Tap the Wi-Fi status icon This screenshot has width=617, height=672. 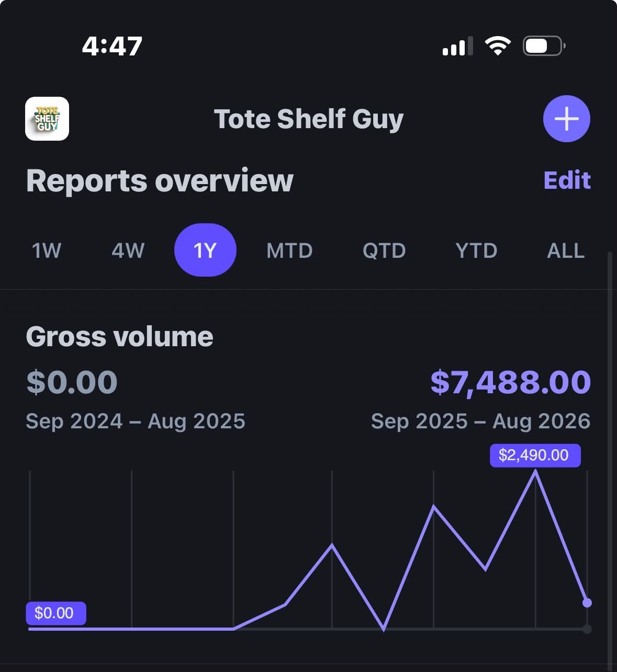(x=498, y=46)
